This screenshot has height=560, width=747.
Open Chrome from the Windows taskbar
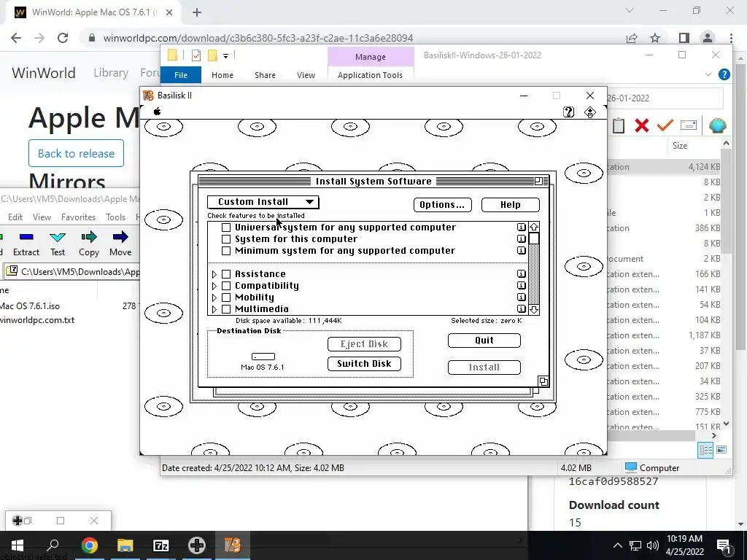click(89, 545)
